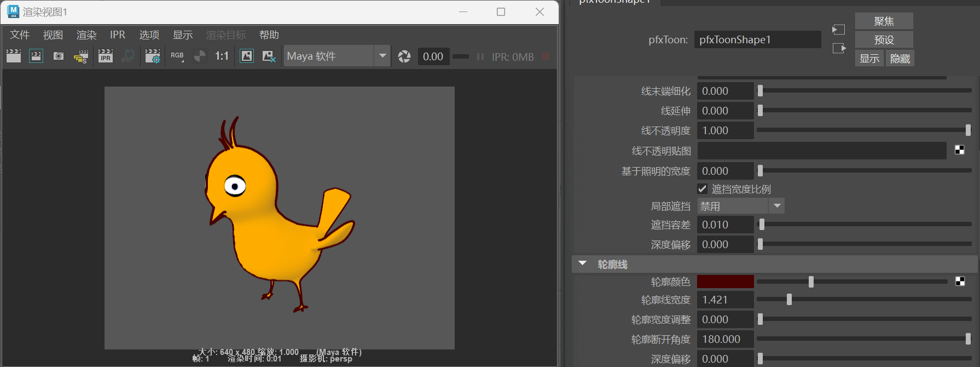Click the 轮廓线宽度 1.421 field

[726, 300]
